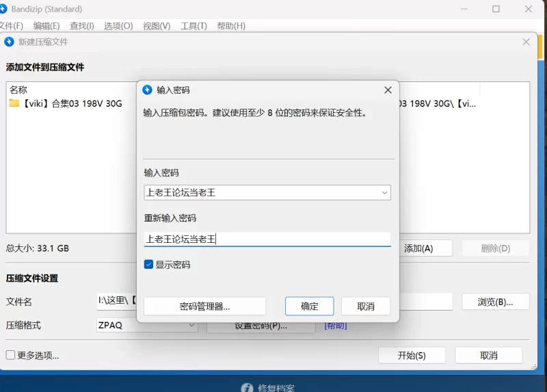Click the folder icon for 【viki】合集03 item
Viewport: 547px width, 392px height.
[14, 103]
